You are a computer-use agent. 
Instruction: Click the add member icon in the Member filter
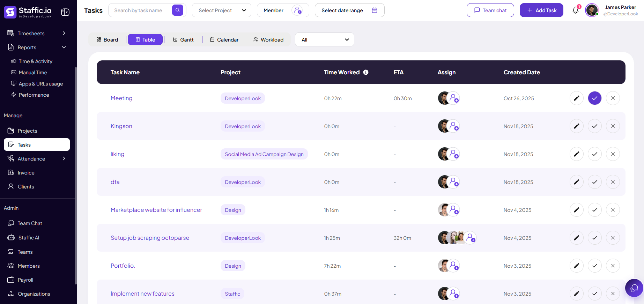click(297, 10)
